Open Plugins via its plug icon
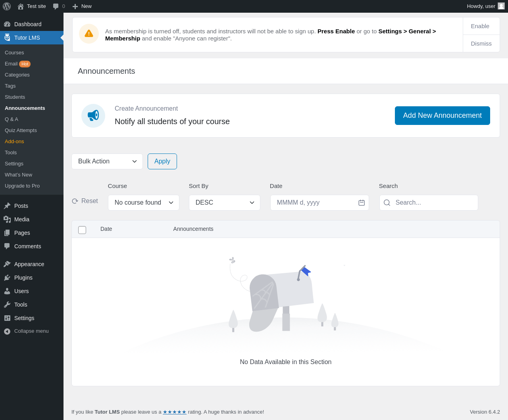This screenshot has width=508, height=420. (7, 278)
